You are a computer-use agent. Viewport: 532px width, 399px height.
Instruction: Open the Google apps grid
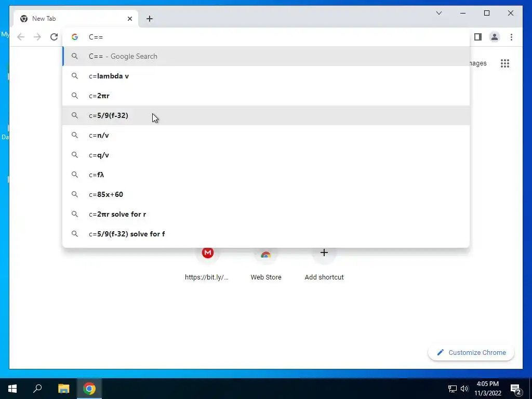click(505, 63)
